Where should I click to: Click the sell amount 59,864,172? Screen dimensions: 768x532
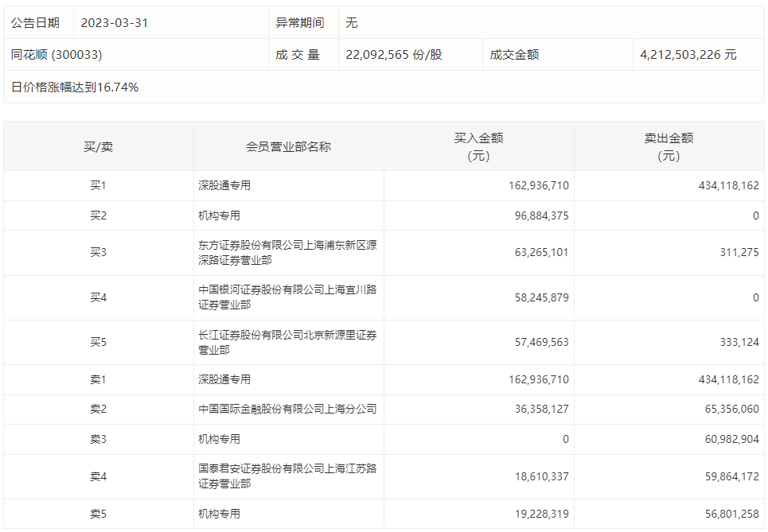[731, 476]
